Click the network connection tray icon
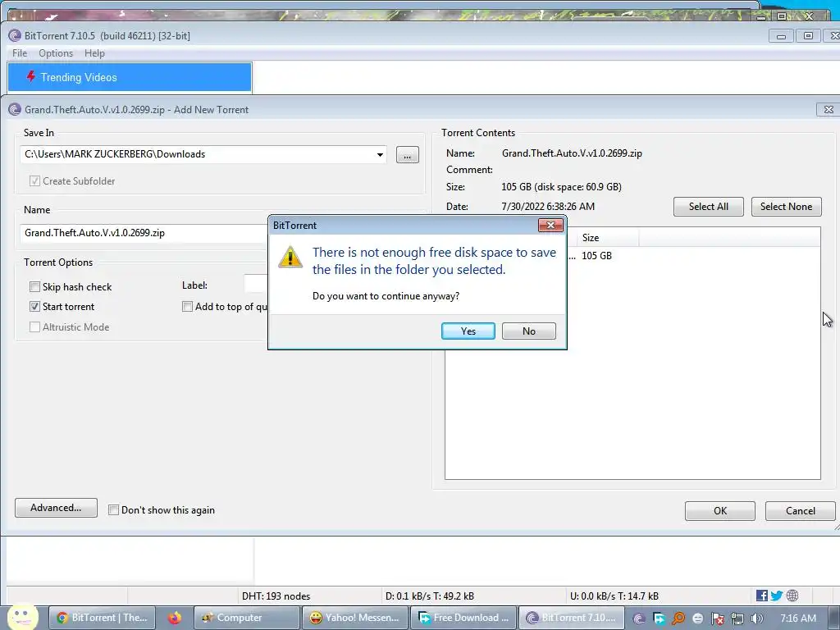 [x=737, y=619]
